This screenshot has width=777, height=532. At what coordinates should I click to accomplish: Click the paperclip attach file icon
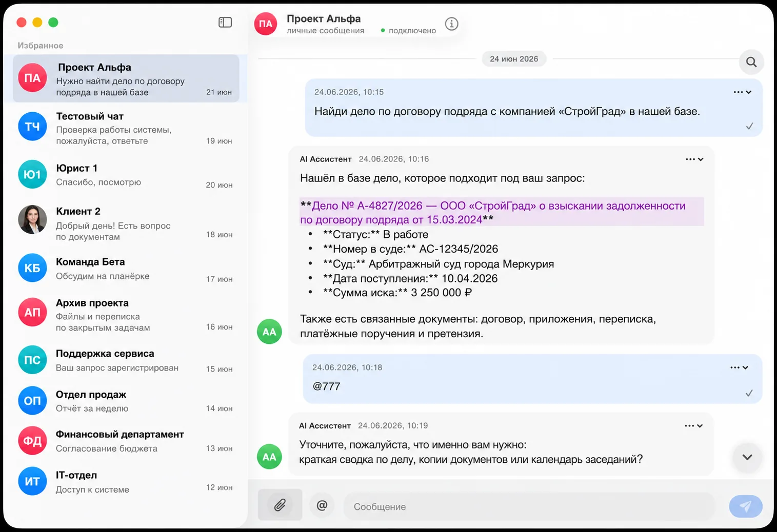click(280, 505)
